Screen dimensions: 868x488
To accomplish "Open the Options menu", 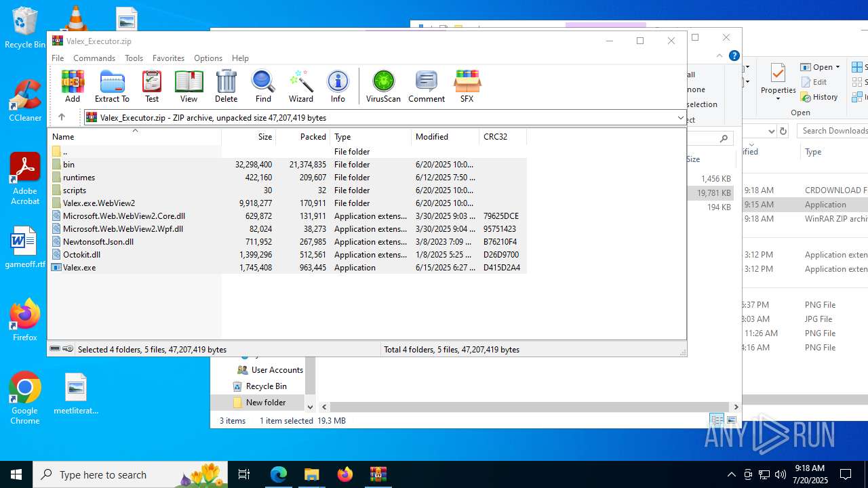I will click(x=208, y=58).
